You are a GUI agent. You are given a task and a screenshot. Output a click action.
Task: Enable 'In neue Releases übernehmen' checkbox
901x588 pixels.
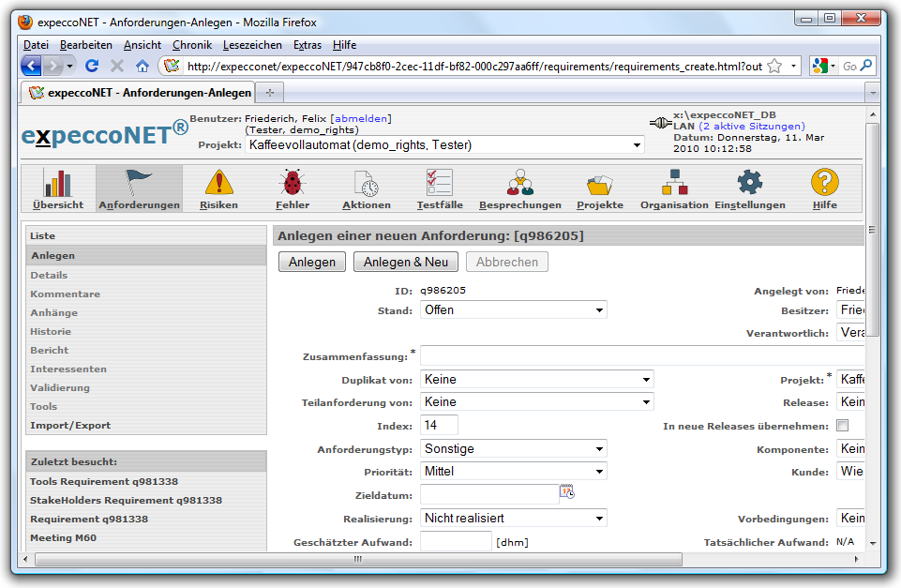coord(842,426)
